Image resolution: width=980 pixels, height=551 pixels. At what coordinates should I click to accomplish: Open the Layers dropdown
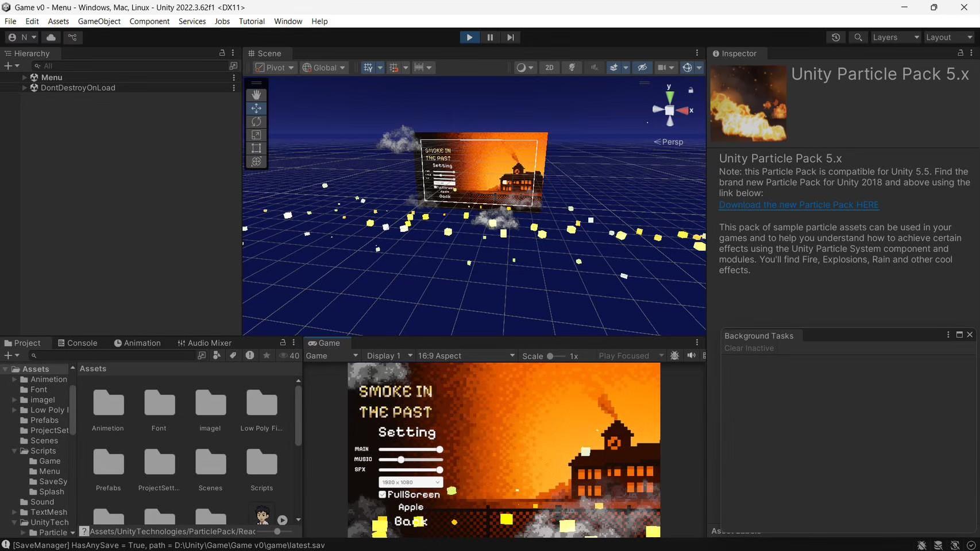(x=896, y=37)
